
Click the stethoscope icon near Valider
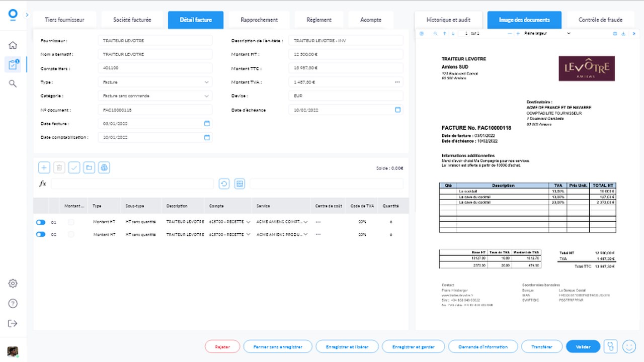[x=611, y=346]
